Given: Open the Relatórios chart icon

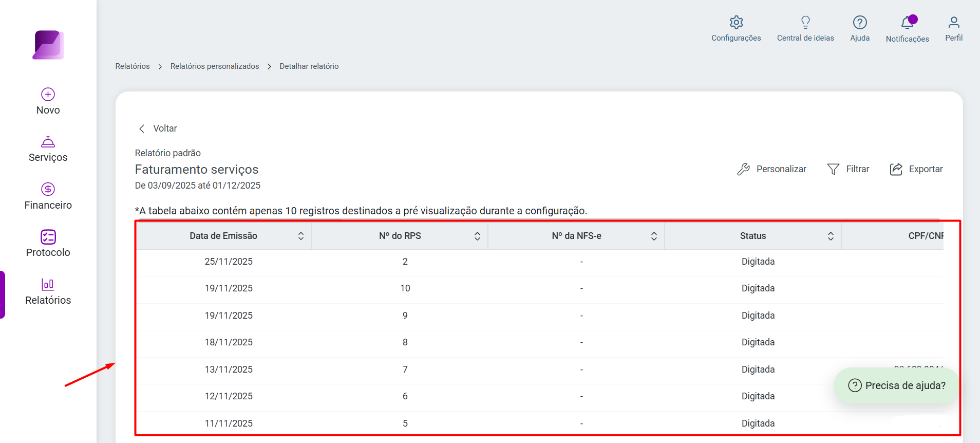Looking at the screenshot, I should 48,284.
